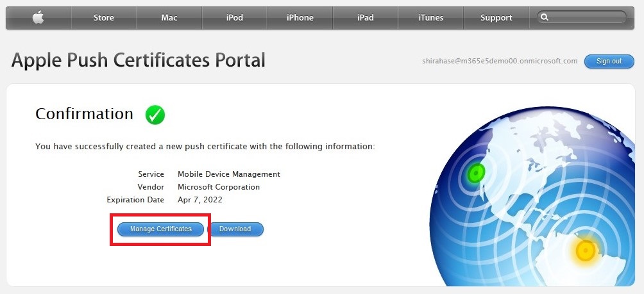The height and width of the screenshot is (294, 644).
Task: Go to the iPod section
Action: click(x=235, y=18)
